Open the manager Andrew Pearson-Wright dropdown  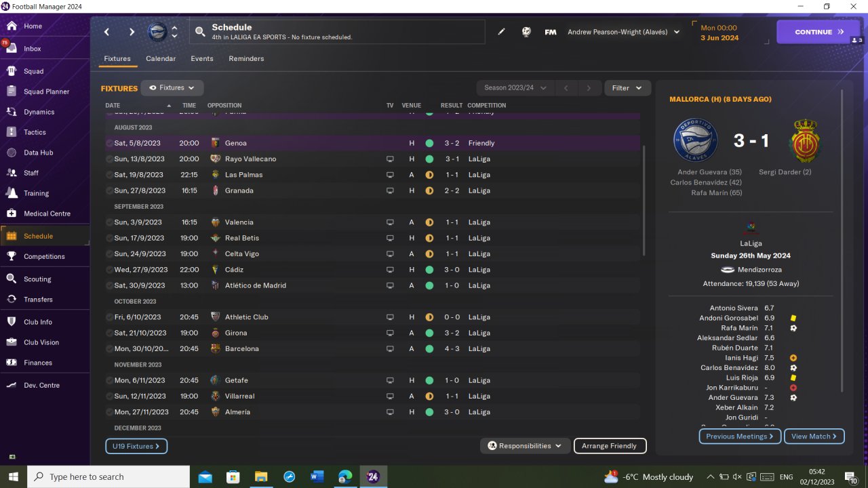pos(623,32)
